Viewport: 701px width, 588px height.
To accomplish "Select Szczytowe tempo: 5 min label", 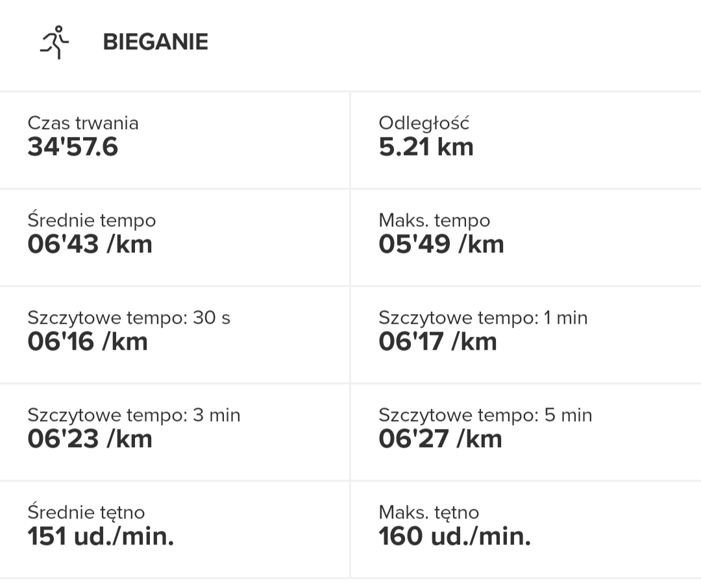I will coord(485,415).
